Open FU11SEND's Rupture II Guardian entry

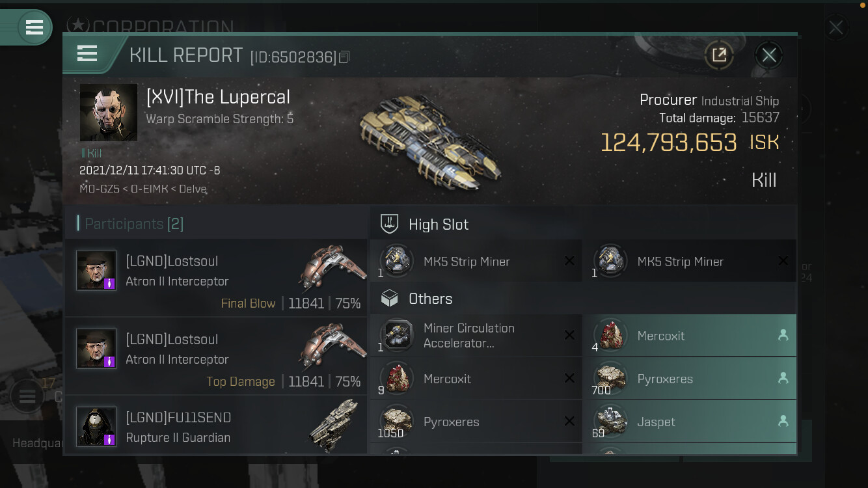coord(216,426)
